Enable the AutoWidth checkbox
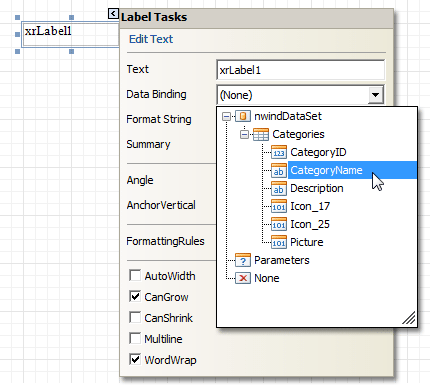This screenshot has height=385, width=430. pyautogui.click(x=135, y=276)
